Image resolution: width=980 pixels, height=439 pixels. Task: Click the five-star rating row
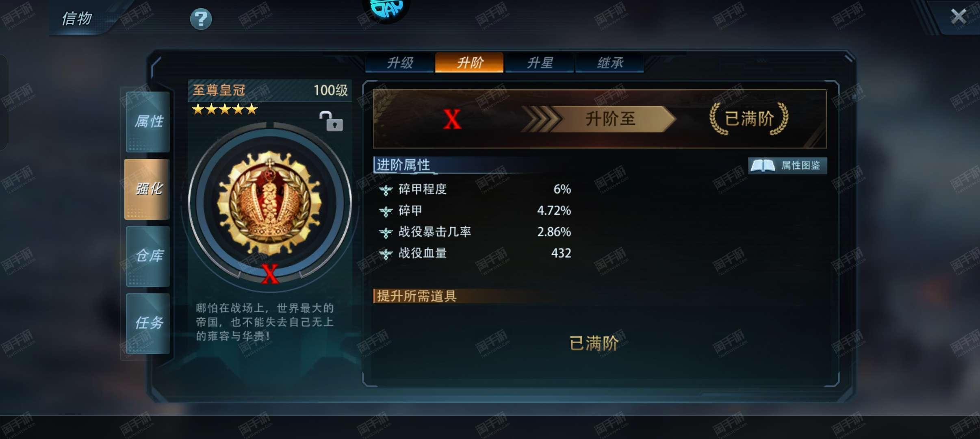click(x=225, y=109)
